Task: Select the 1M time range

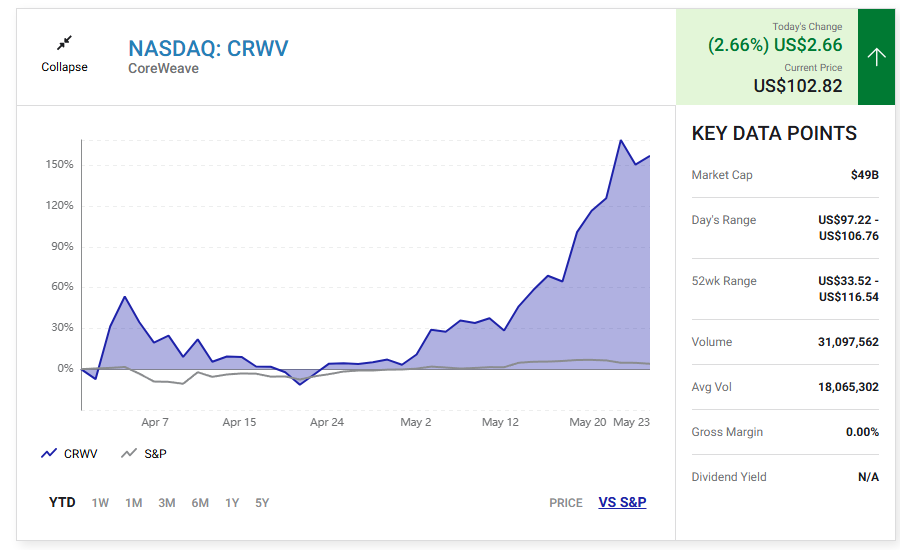Action: [x=134, y=503]
